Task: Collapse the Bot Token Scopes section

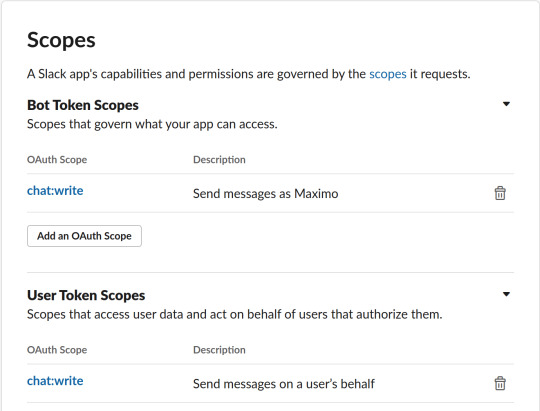Action: tap(506, 104)
